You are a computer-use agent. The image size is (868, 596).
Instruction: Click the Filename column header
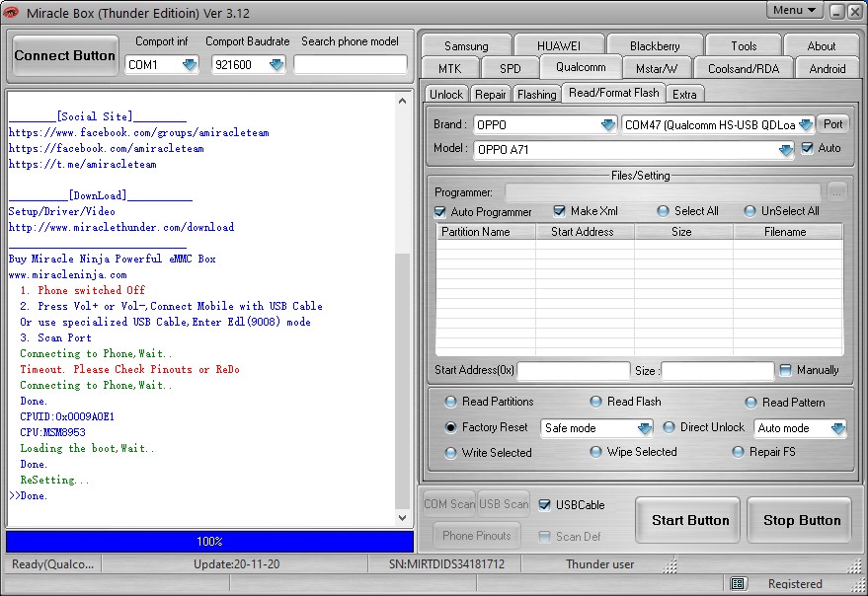787,231
